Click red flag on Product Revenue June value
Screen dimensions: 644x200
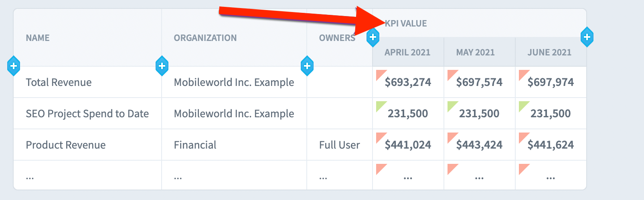point(523,137)
